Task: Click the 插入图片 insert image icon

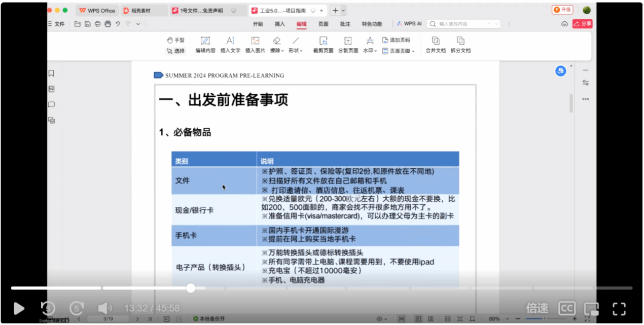Action: 255,45
